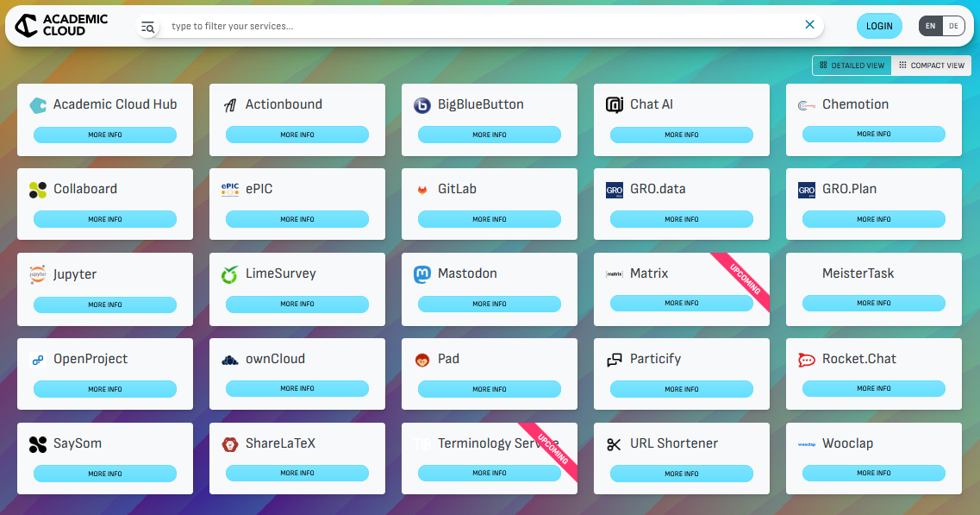This screenshot has height=515, width=980.
Task: Click the ePIC icon
Action: pyautogui.click(x=230, y=189)
